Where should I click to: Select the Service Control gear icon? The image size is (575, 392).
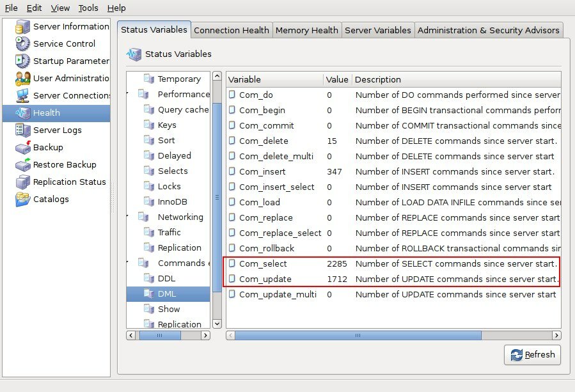(x=23, y=43)
